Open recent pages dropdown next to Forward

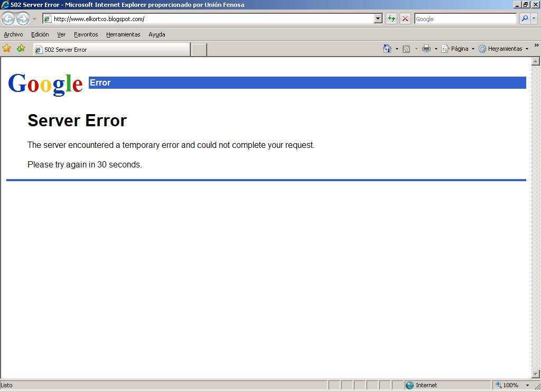tap(34, 19)
